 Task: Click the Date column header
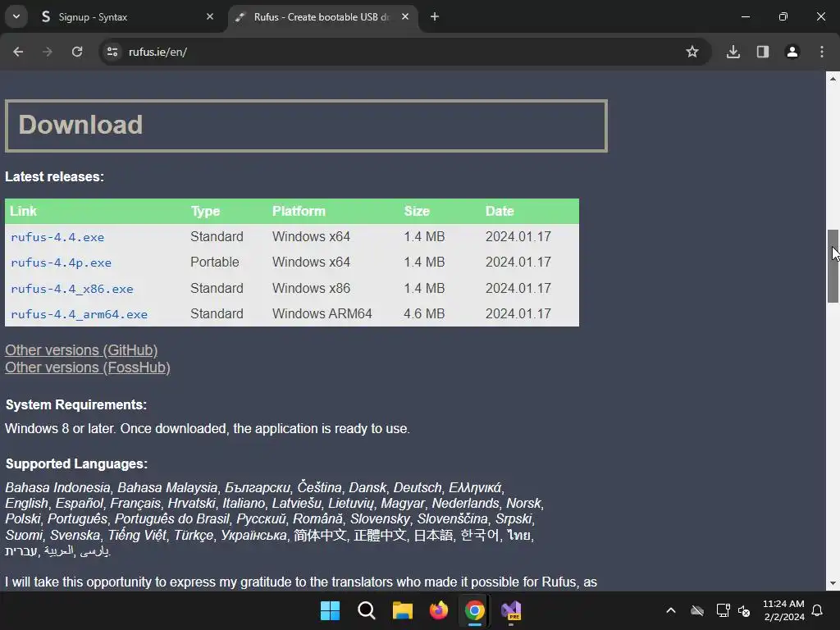click(x=500, y=211)
